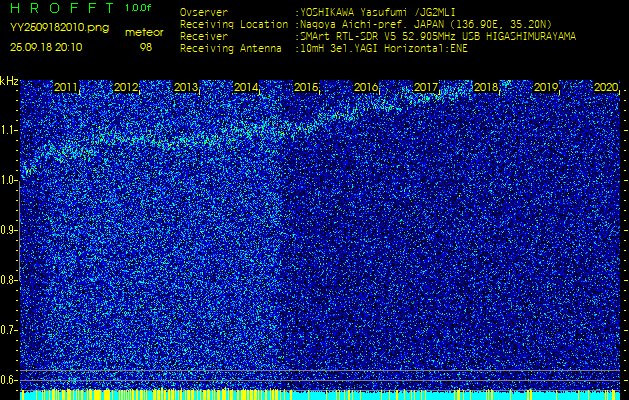Click the 'meteor' label

pos(144,32)
